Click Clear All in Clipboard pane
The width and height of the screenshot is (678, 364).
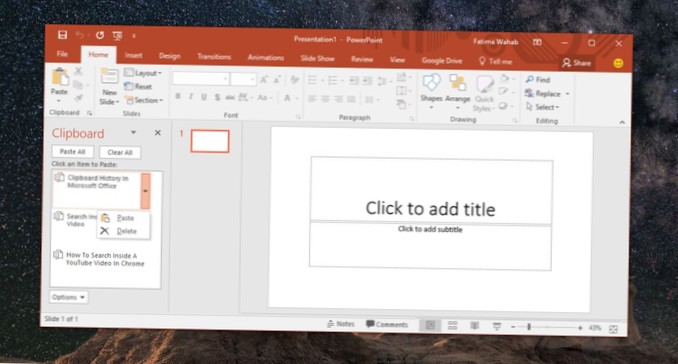tap(120, 152)
